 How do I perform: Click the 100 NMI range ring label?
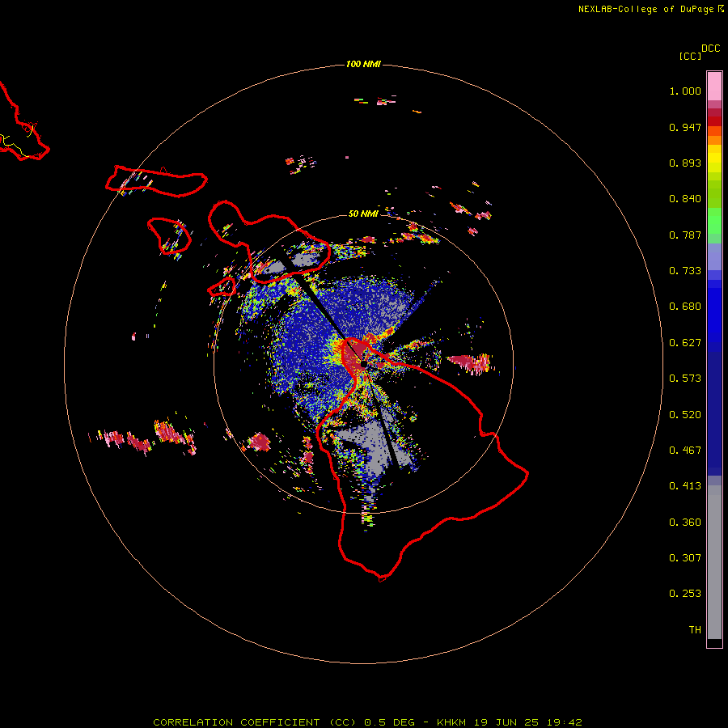pos(363,64)
